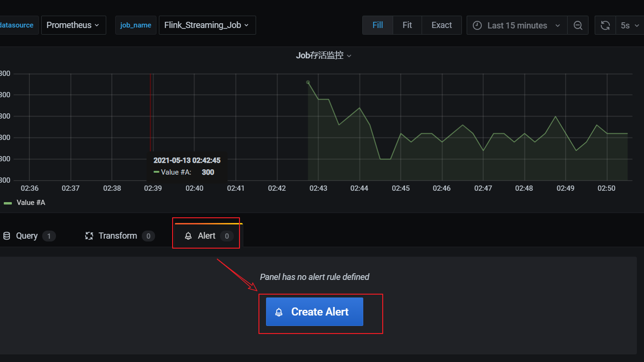Click the green Value #A legend swatch
This screenshot has height=362, width=644.
click(x=8, y=203)
